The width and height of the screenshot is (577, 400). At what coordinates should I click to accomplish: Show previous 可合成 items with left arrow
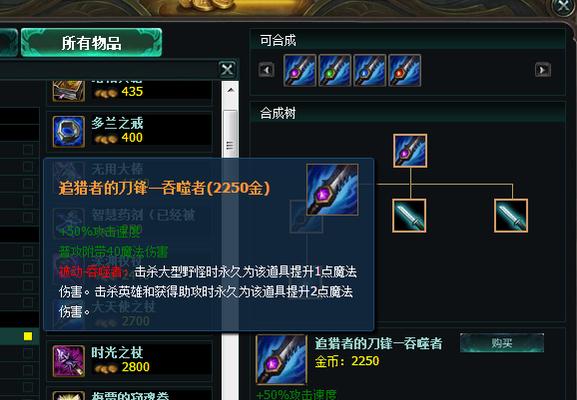(266, 70)
